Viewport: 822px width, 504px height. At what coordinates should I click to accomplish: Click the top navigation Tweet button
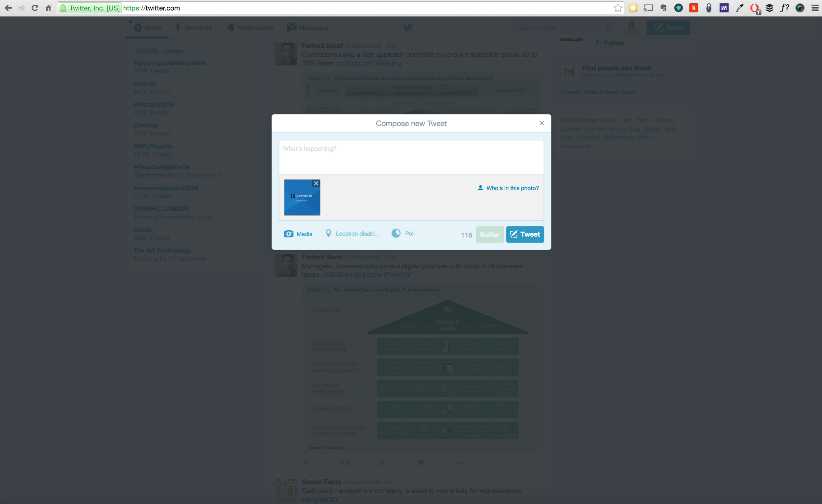668,28
